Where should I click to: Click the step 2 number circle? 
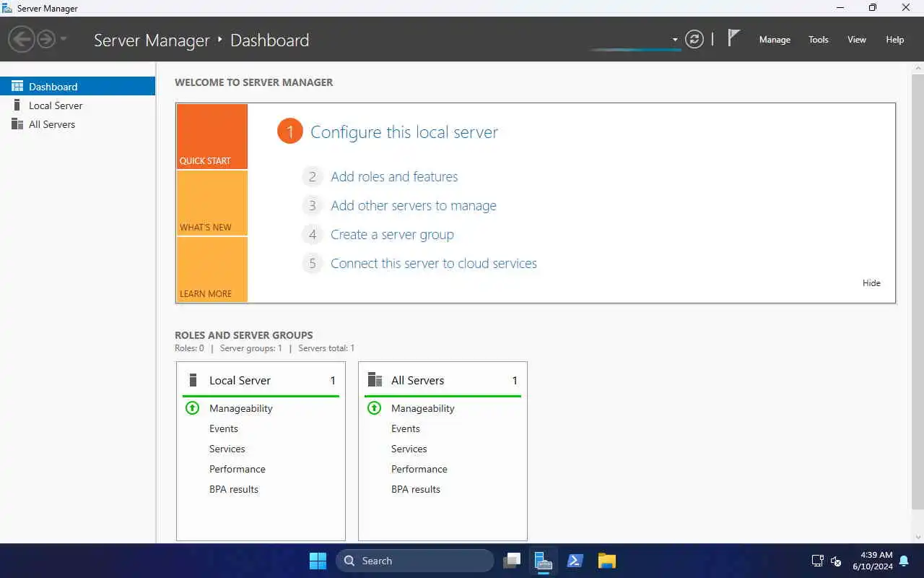[312, 177]
